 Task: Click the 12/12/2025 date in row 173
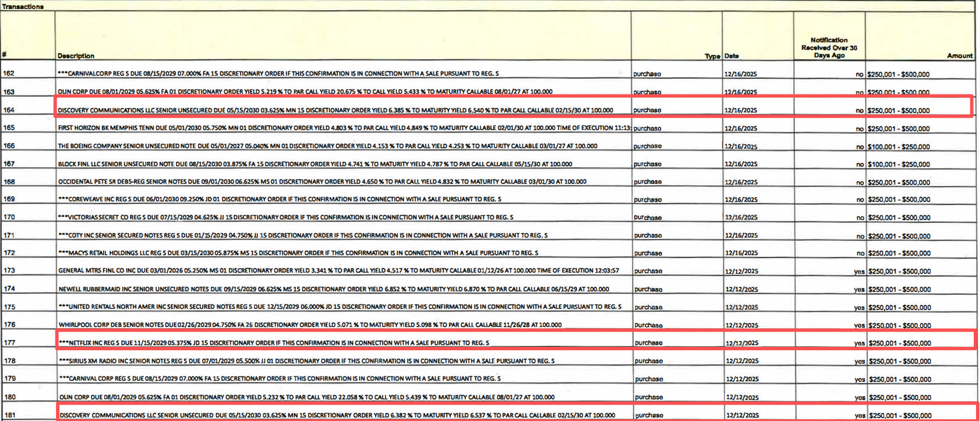click(x=742, y=271)
